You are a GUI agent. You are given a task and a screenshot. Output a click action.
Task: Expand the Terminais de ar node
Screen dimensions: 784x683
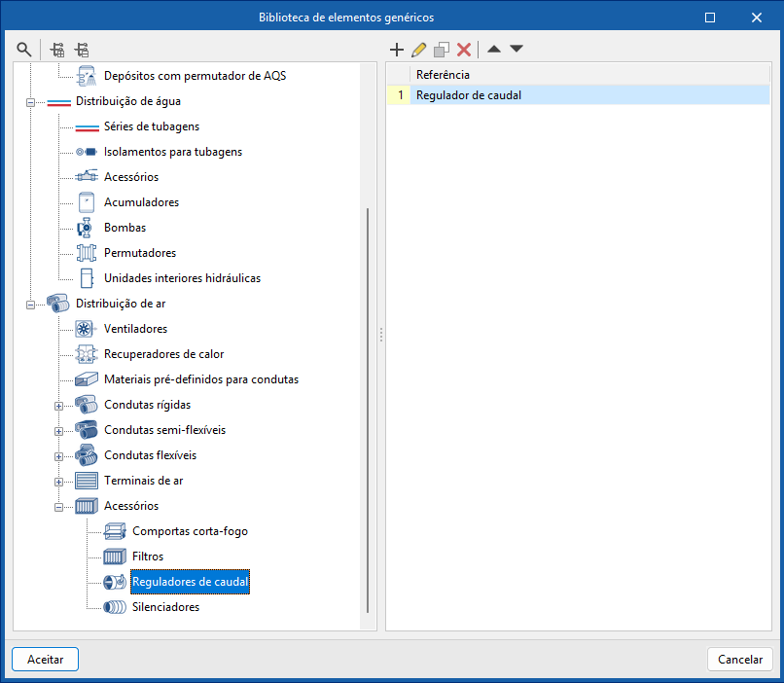point(58,482)
